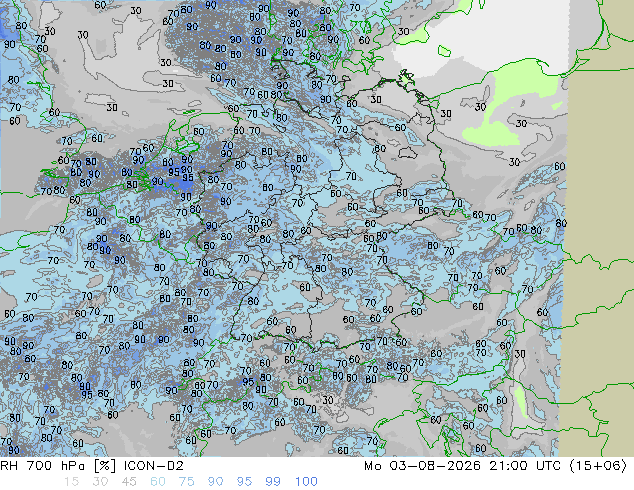Click the 90 legend entry below the title
634x490 pixels.
pos(215,482)
